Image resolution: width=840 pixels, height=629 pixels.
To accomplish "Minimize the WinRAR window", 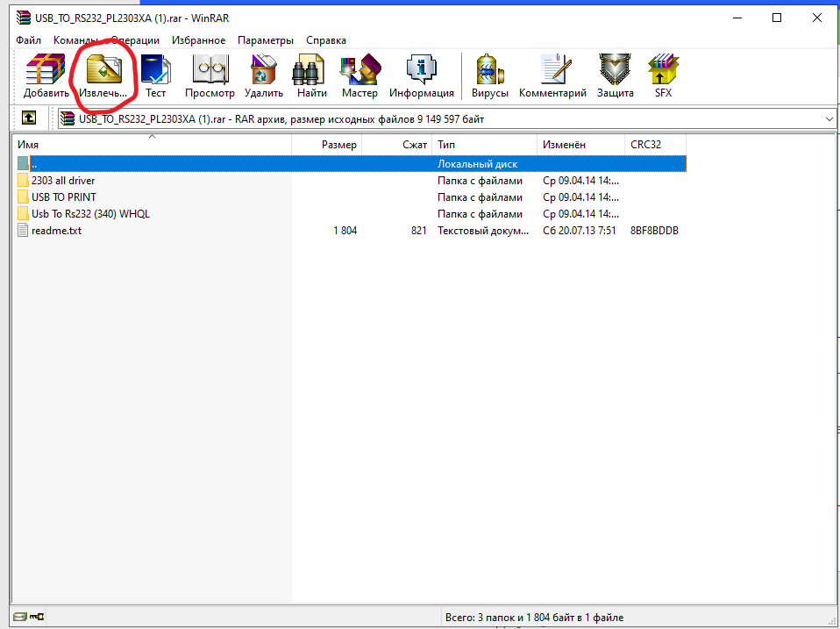I will point(737,18).
